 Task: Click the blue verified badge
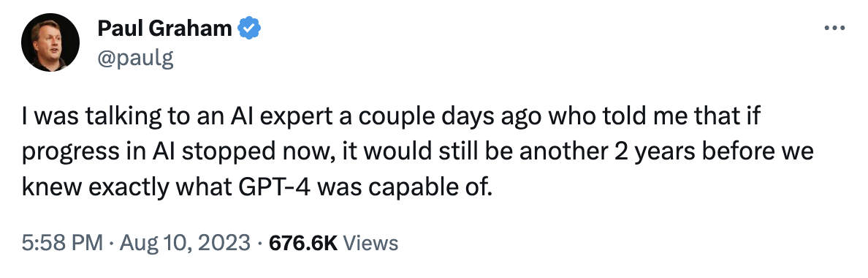[249, 29]
